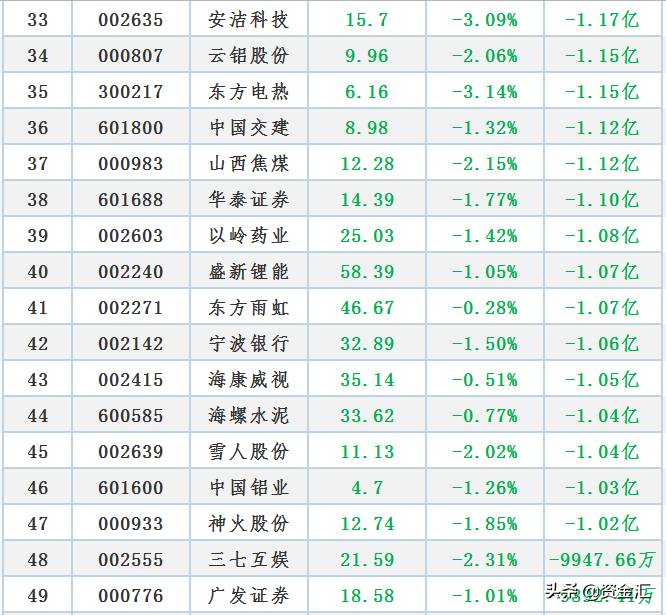Click the stock name 三七互娱
The width and height of the screenshot is (666, 615).
coord(249,560)
